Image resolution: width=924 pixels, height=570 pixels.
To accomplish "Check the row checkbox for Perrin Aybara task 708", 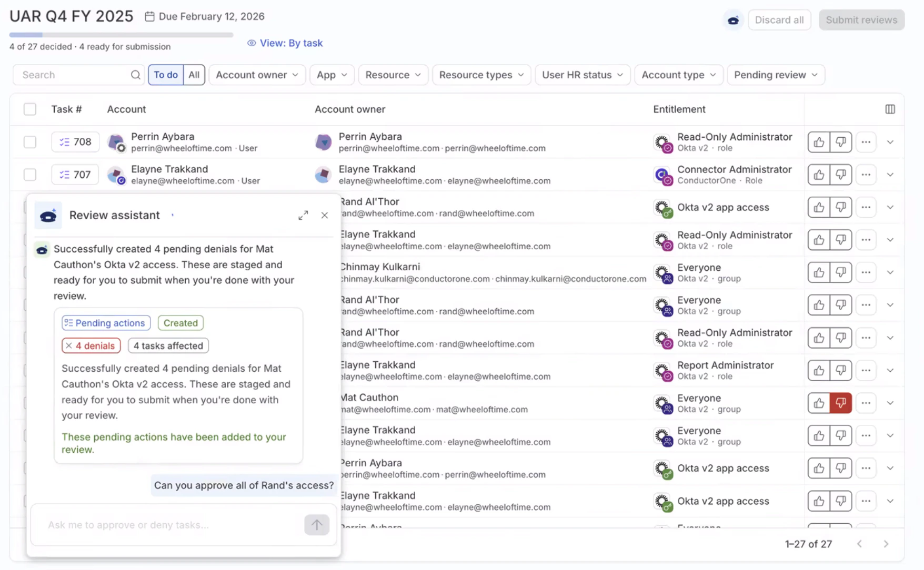I will point(30,141).
